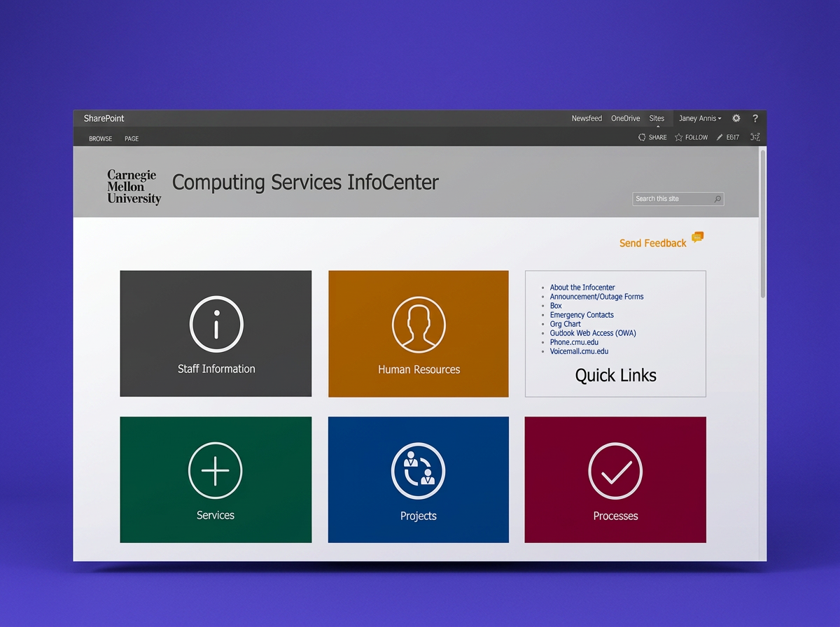This screenshot has width=840, height=627.
Task: Click the vertical page scrollbar
Action: click(x=762, y=224)
